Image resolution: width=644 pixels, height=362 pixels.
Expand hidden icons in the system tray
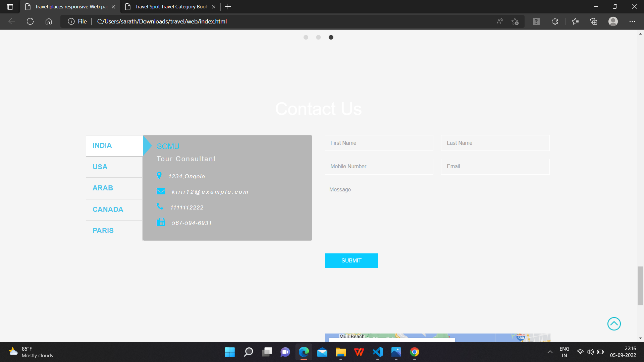[550, 352]
